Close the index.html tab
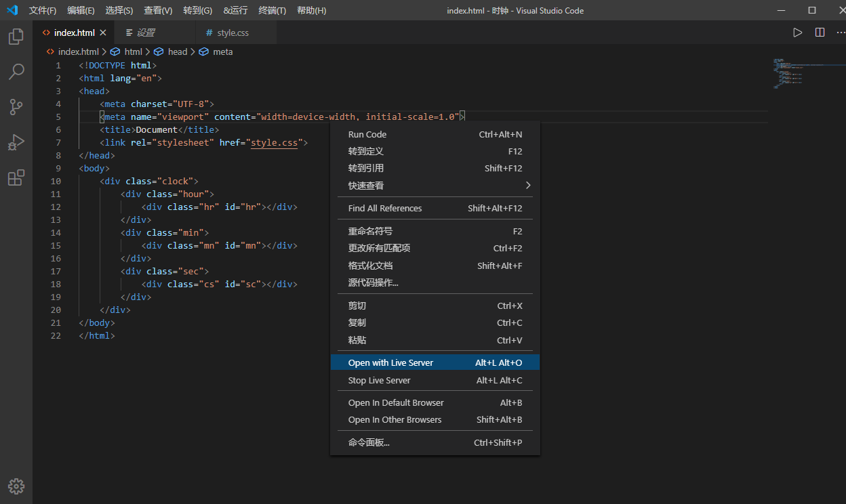 (x=103, y=32)
